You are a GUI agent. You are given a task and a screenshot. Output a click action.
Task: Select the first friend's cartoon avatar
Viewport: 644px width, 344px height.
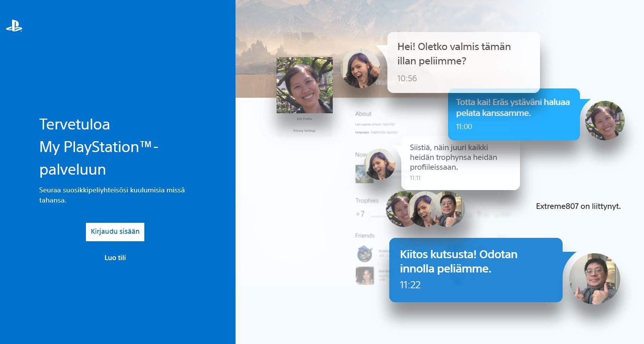tap(365, 254)
